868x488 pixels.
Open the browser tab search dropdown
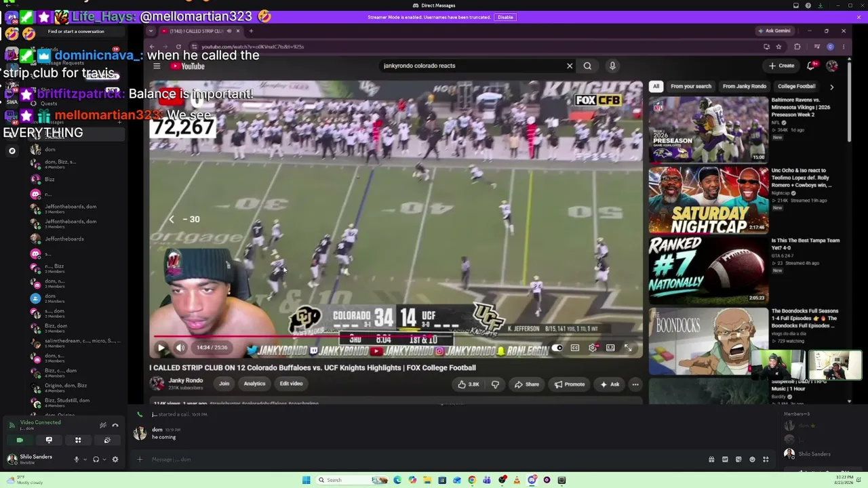[x=151, y=30]
